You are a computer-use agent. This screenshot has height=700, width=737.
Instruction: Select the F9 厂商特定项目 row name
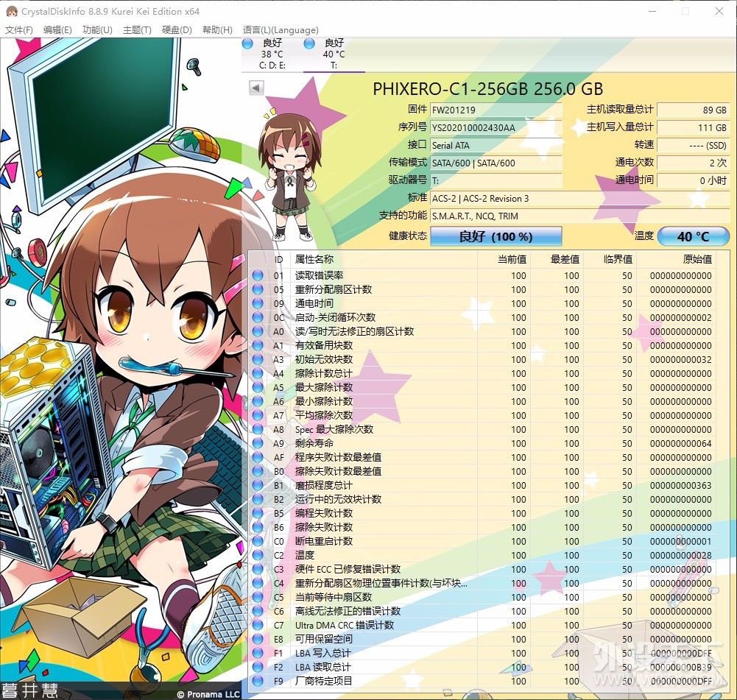coord(324,681)
